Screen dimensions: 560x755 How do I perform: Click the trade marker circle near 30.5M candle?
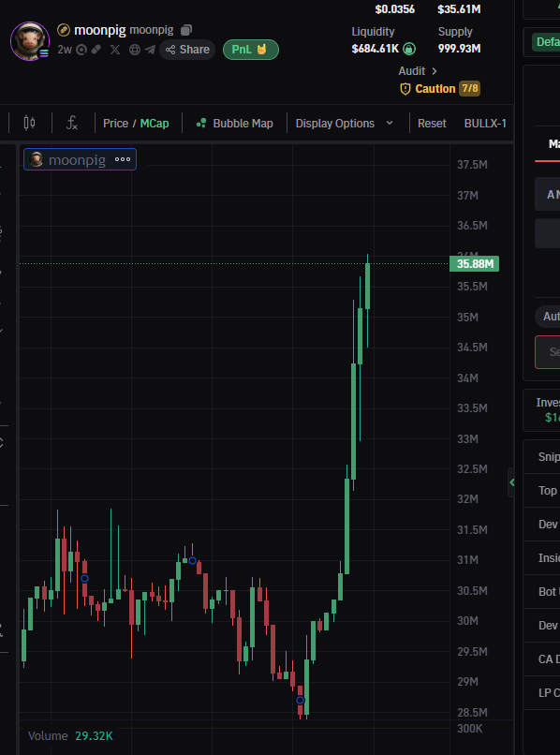84,578
